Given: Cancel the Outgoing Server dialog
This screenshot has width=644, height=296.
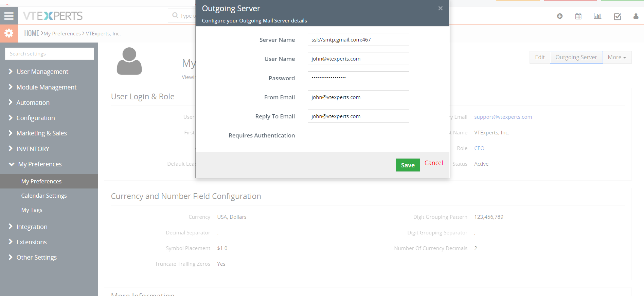Looking at the screenshot, I should (x=434, y=163).
